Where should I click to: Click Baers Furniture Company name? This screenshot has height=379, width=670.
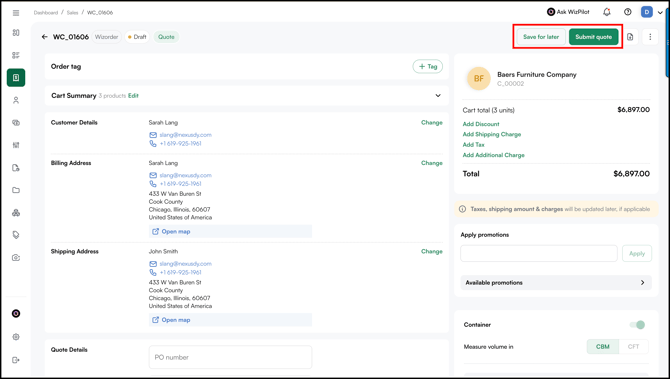537,75
